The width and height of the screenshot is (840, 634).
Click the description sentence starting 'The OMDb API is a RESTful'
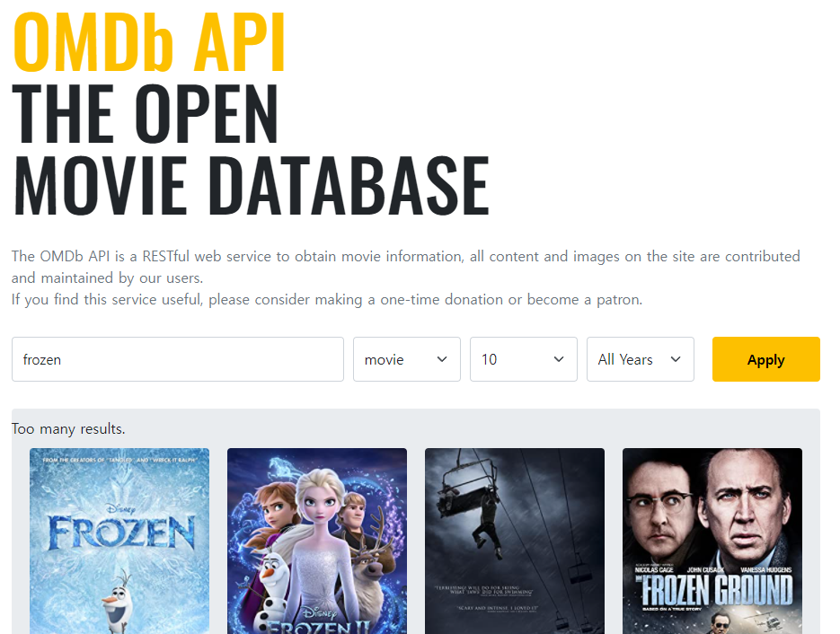pos(405,267)
